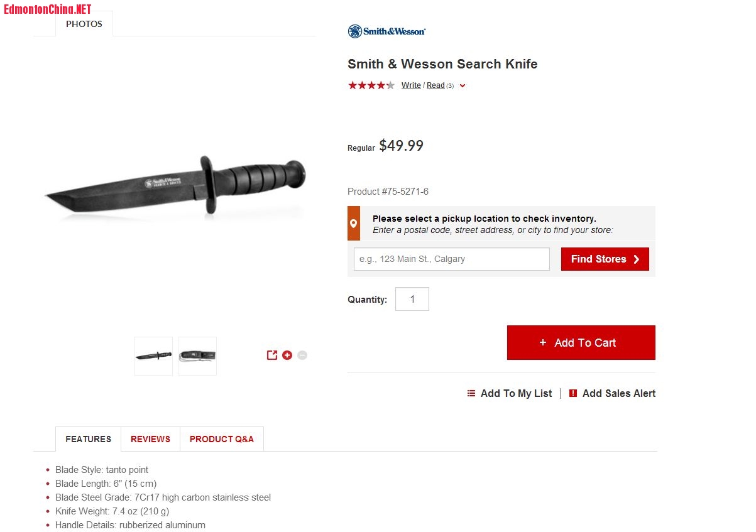Select the sheathed knife thumbnail
Image resolution: width=756 pixels, height=532 pixels.
pos(197,356)
